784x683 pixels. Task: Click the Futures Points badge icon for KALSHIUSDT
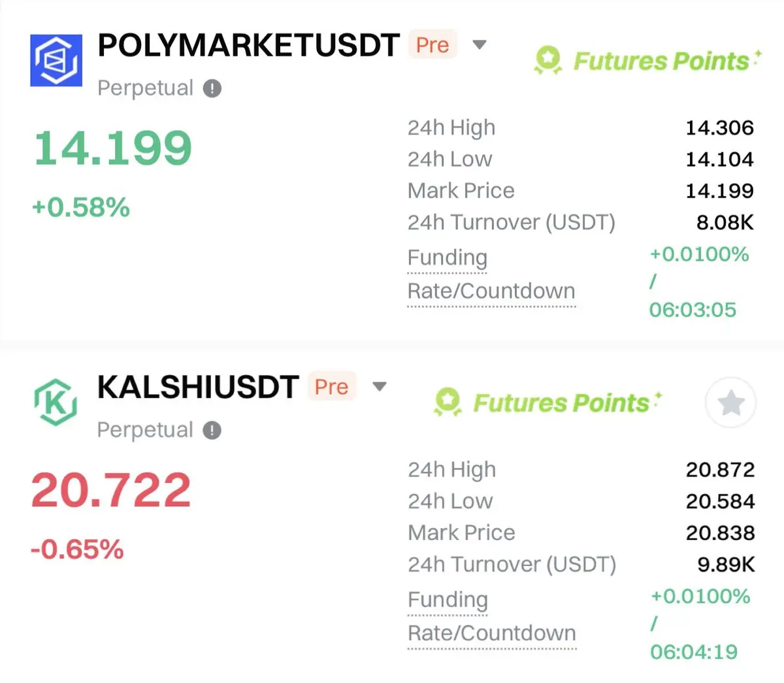coord(448,403)
